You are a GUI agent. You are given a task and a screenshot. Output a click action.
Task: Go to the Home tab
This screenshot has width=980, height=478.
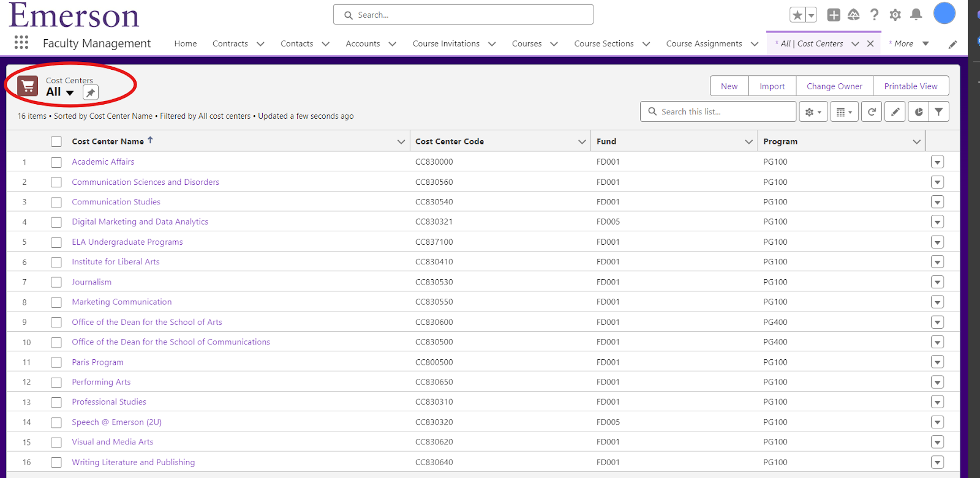[x=186, y=43]
